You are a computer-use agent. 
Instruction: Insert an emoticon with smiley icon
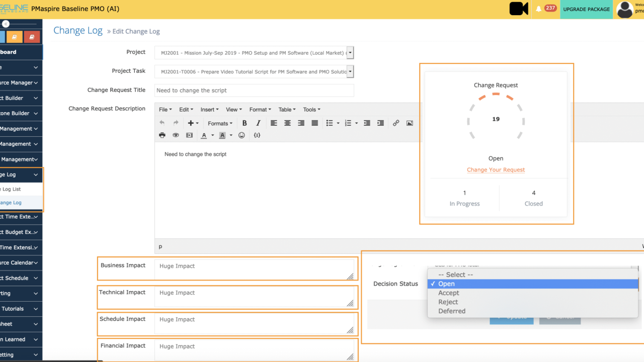[x=242, y=135]
